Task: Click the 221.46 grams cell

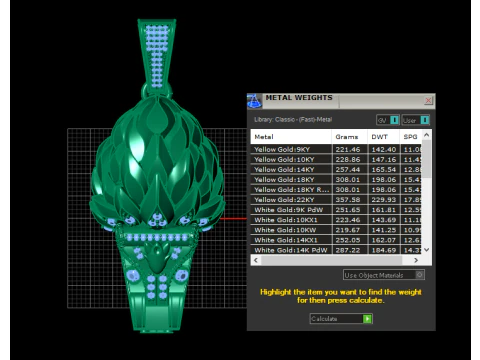Action: coord(350,149)
